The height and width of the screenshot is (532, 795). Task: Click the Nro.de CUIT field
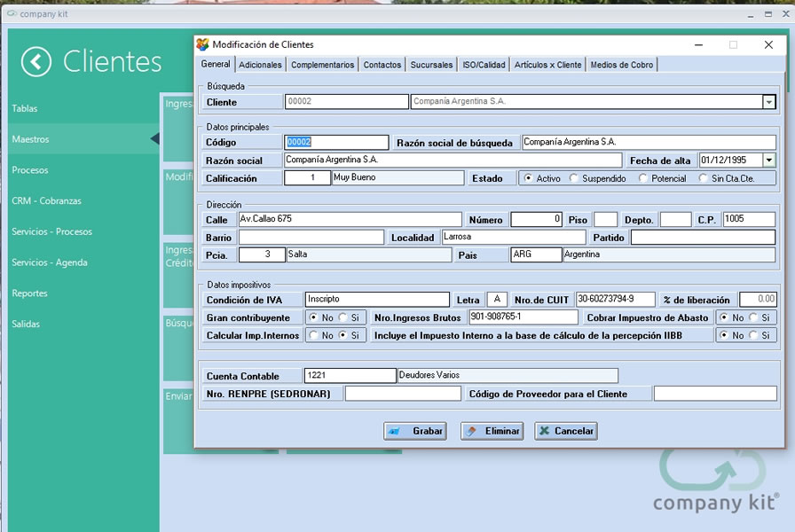coord(616,300)
